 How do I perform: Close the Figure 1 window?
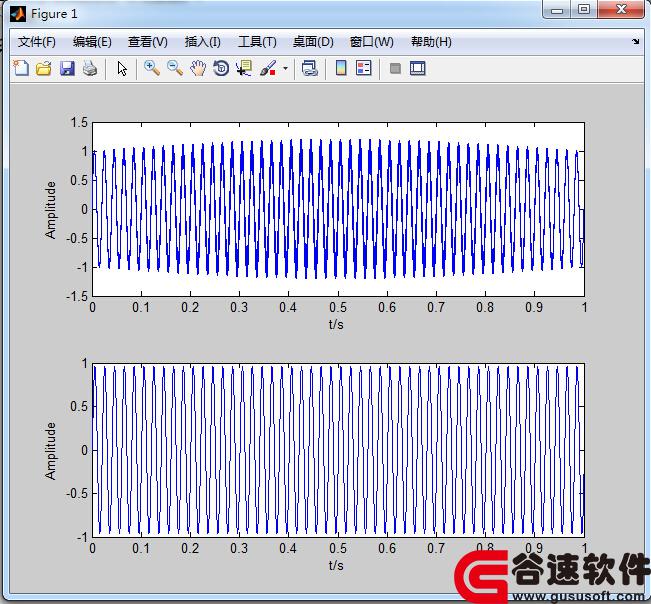click(x=621, y=9)
